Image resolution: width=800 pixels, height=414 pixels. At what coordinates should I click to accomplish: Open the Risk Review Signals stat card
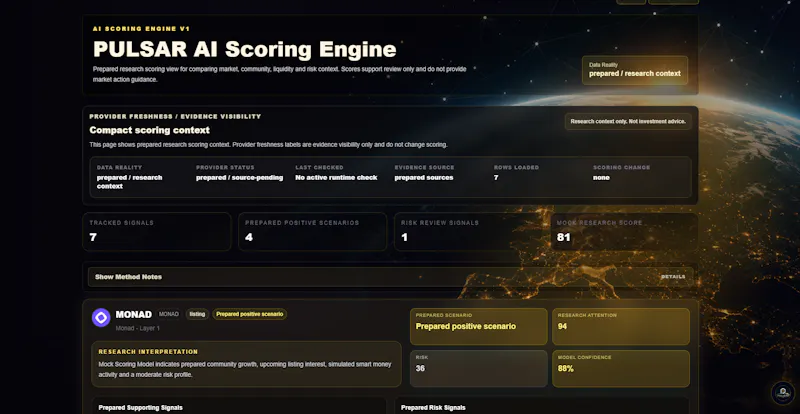(468, 232)
